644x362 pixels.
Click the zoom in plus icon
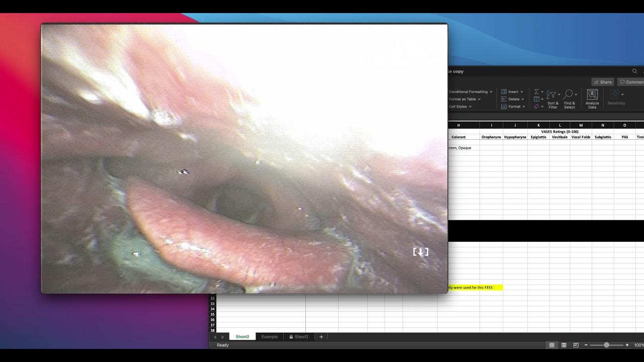click(627, 345)
